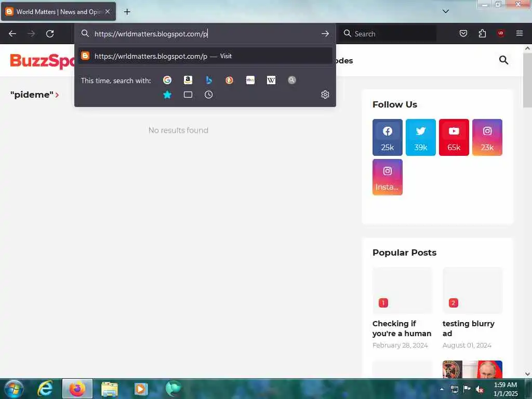
Task: Search this time with Wikipedia icon
Action: tap(271, 80)
